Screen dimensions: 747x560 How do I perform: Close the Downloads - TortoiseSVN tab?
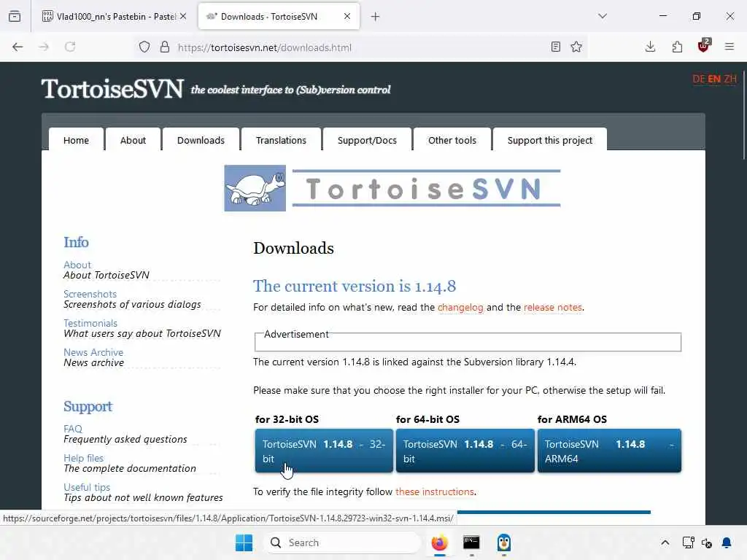point(347,16)
